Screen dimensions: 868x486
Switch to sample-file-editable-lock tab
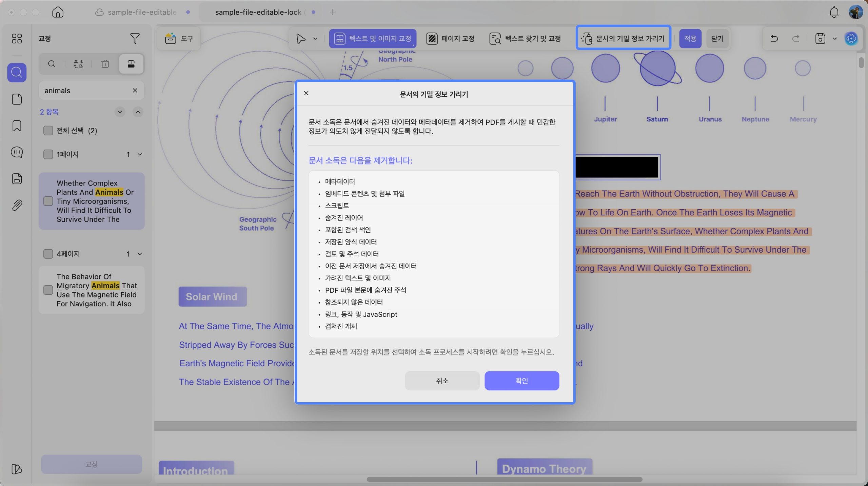[260, 12]
